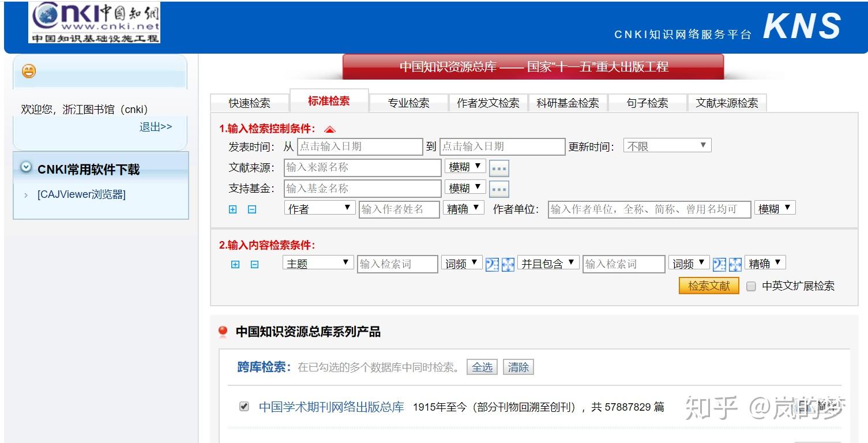Remove author row with minus icon
This screenshot has width=868, height=443.
coord(252,209)
